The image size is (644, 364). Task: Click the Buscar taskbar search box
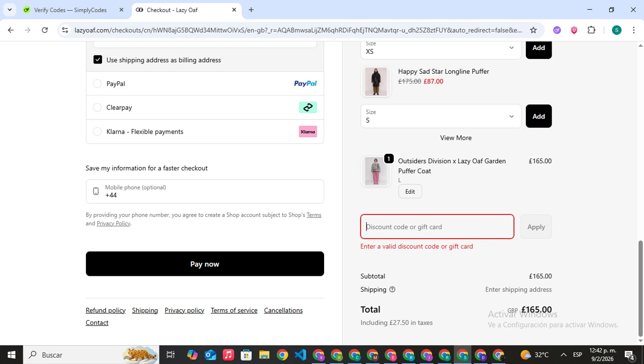(91, 355)
